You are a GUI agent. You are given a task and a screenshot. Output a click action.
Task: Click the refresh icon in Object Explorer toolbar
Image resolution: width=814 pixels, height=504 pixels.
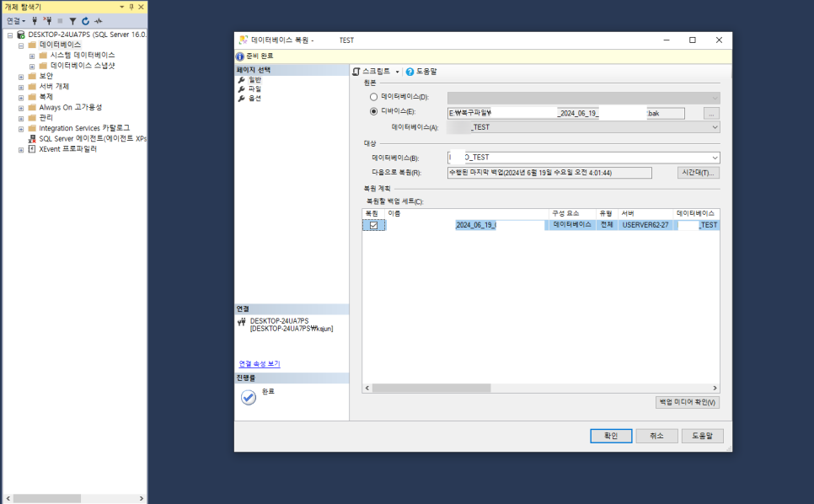pyautogui.click(x=85, y=21)
